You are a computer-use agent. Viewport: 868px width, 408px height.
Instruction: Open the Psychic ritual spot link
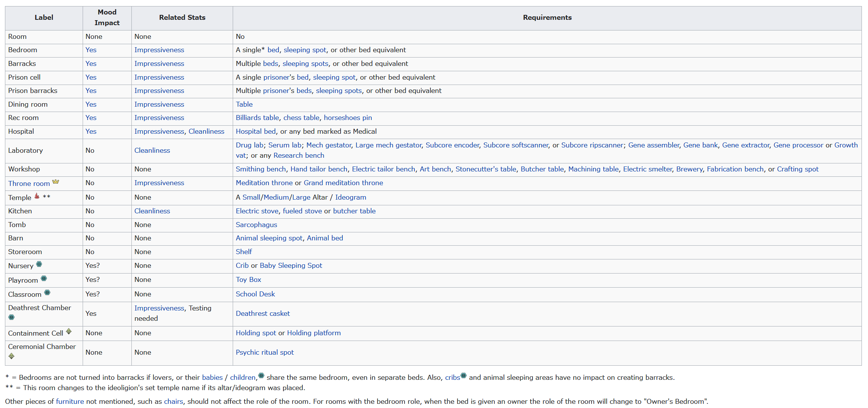click(265, 352)
